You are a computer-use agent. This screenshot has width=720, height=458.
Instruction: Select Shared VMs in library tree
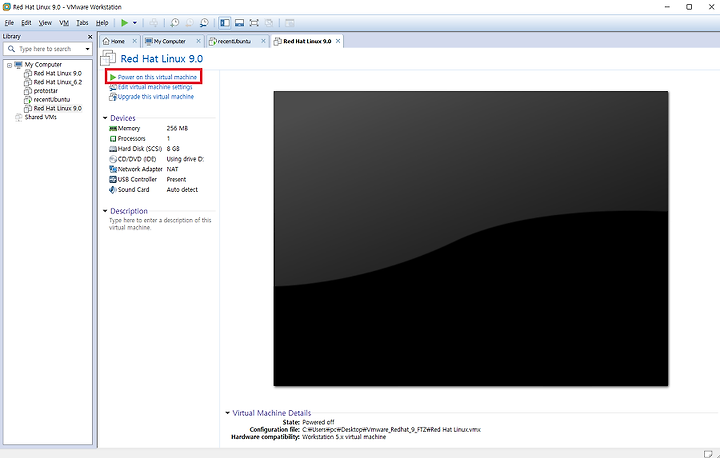tap(41, 117)
